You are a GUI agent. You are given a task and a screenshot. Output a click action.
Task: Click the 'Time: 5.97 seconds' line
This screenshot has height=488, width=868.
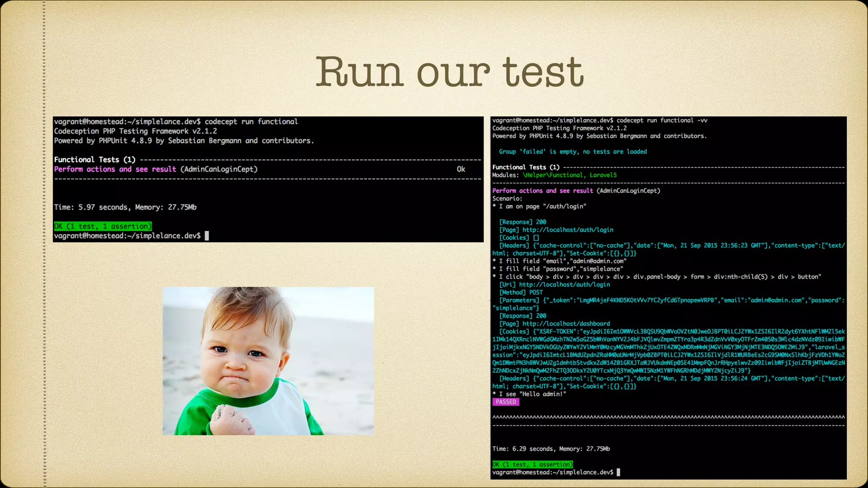(125, 207)
